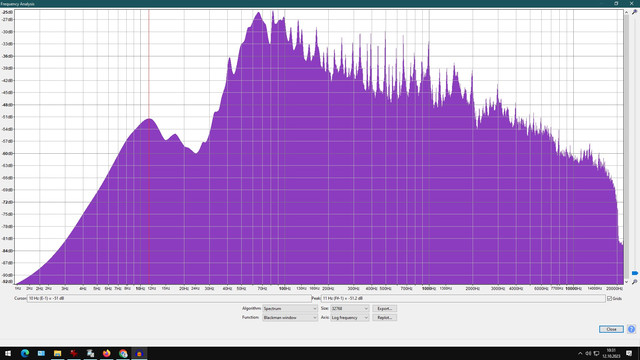Open Microsoft Edge from the taskbar
The image size is (640, 360).
[x=25, y=353]
